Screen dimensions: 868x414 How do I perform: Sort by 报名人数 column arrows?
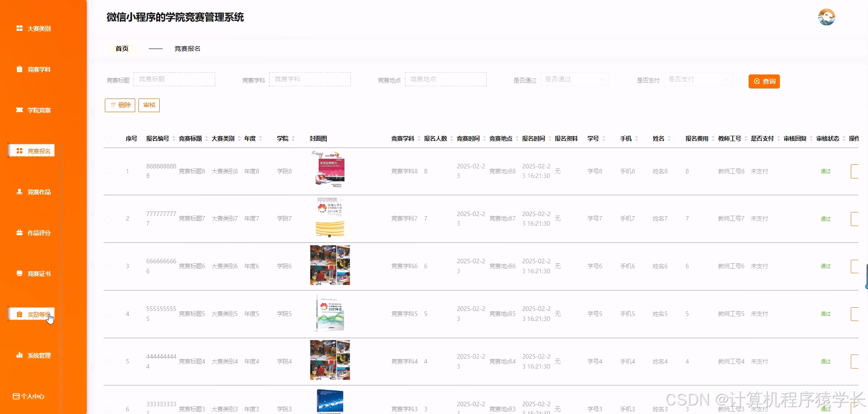pos(452,138)
